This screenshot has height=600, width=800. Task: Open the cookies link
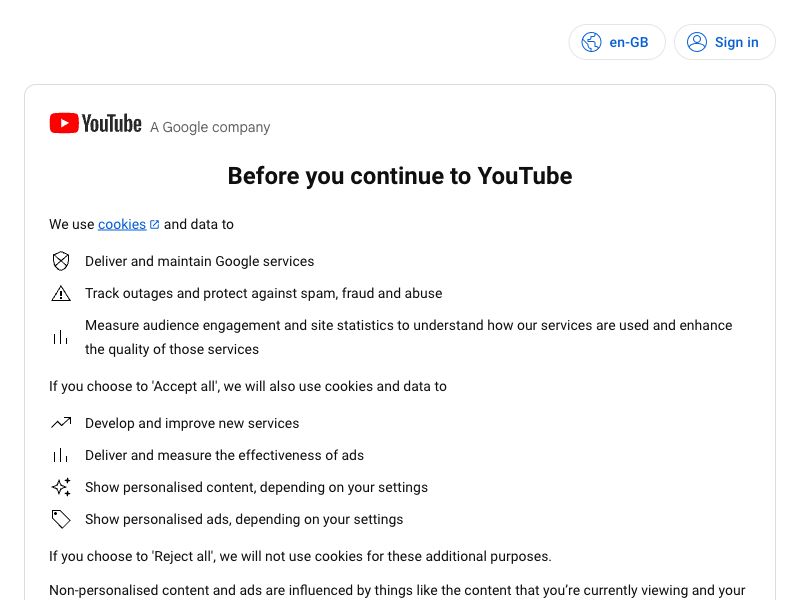tap(122, 224)
